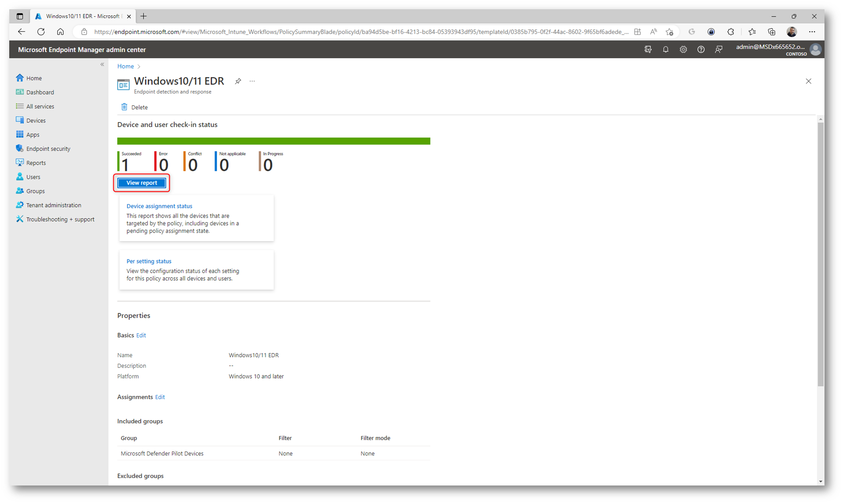Viewport: 843px width, 504px height.
Task: Open the browser extensions puzzle icon
Action: tap(731, 32)
